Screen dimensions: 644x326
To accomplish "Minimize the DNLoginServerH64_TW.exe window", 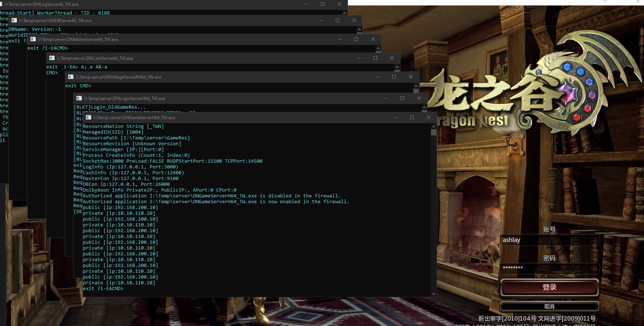I will point(385,99).
